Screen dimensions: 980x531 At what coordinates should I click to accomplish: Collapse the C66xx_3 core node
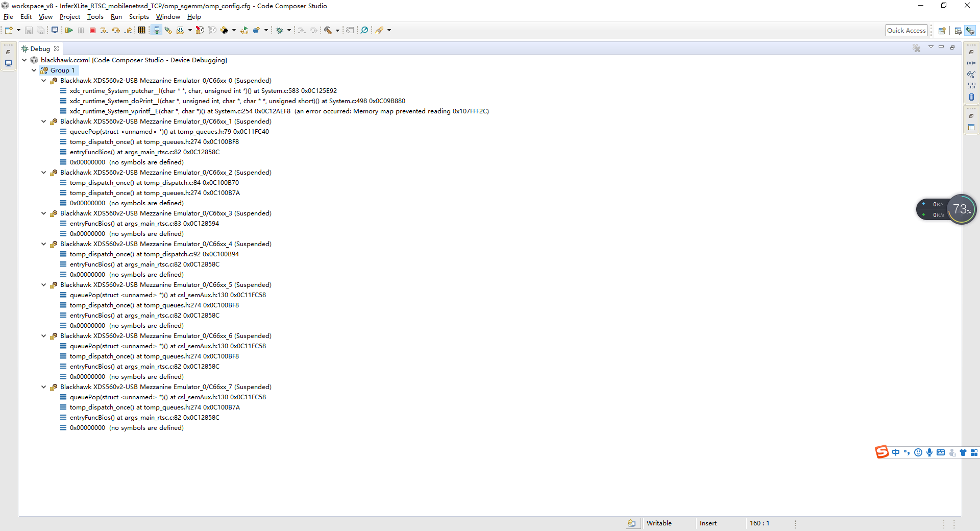pos(43,213)
